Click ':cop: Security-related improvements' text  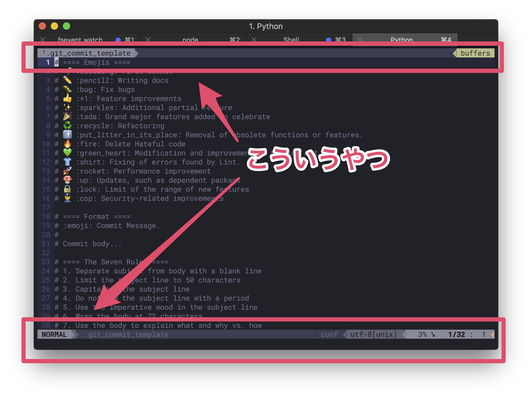click(150, 198)
